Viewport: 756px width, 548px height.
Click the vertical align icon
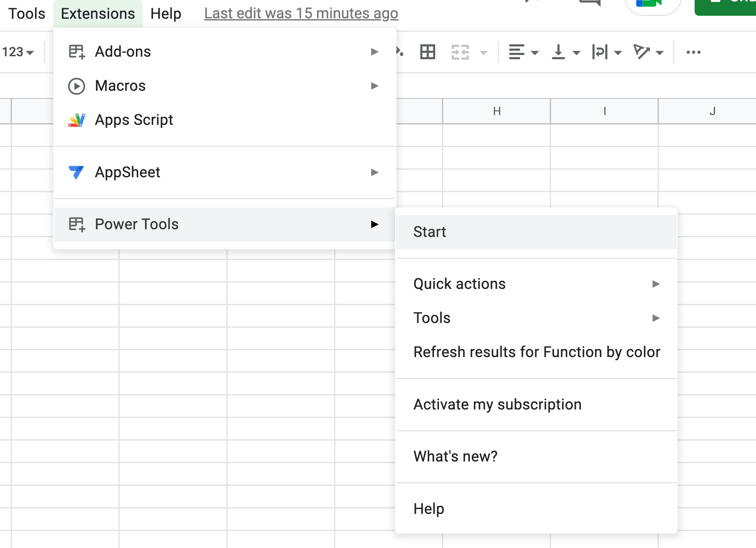pyautogui.click(x=558, y=52)
